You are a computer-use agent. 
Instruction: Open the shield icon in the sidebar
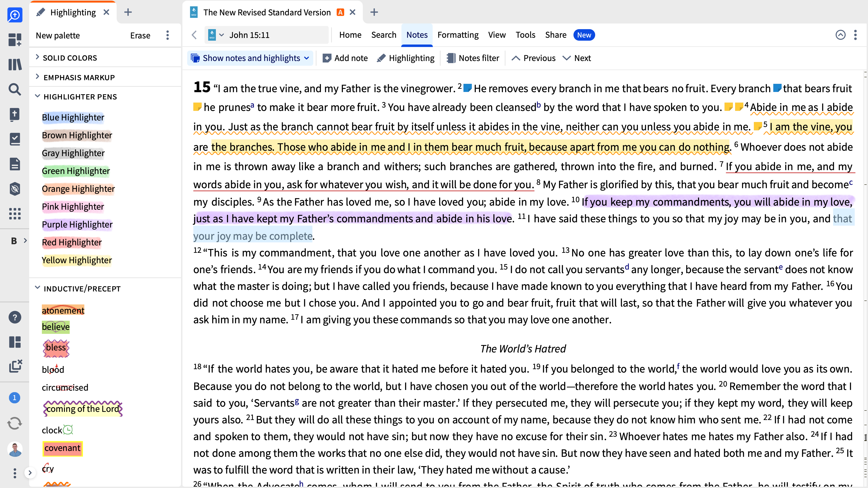click(x=14, y=189)
